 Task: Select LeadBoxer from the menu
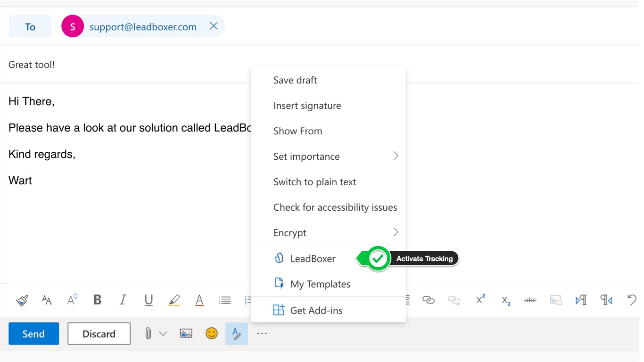(313, 258)
